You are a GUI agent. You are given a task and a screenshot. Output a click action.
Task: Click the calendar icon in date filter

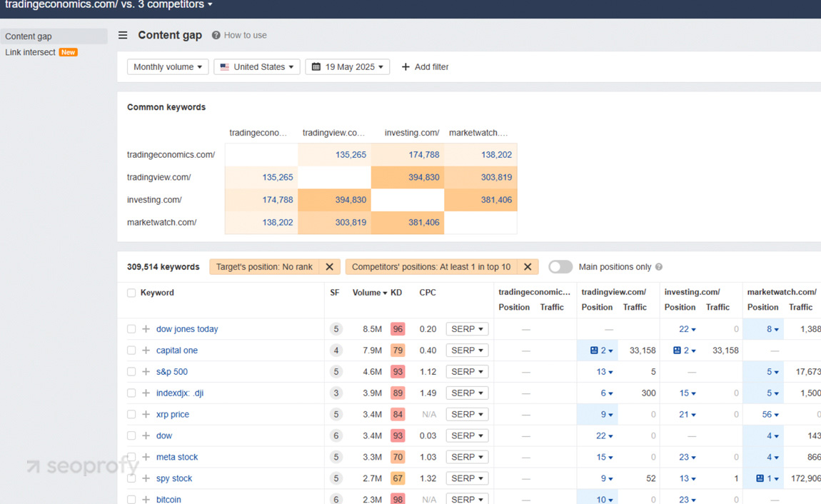point(316,66)
